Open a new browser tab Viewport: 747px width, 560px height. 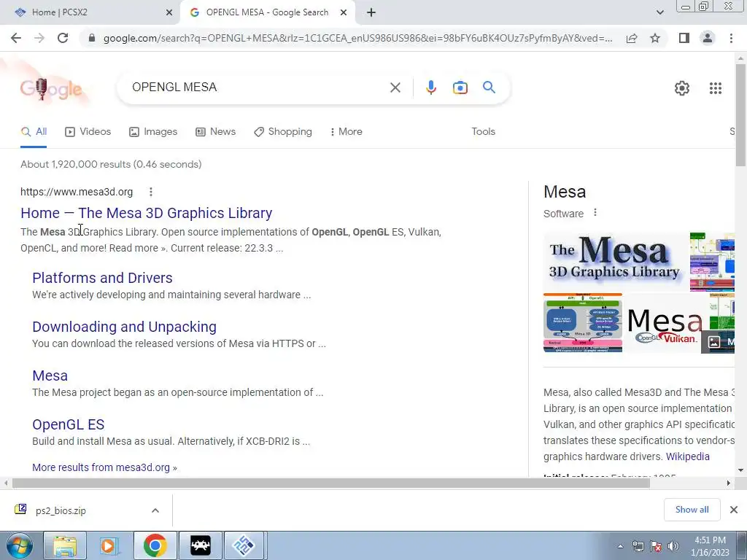371,12
